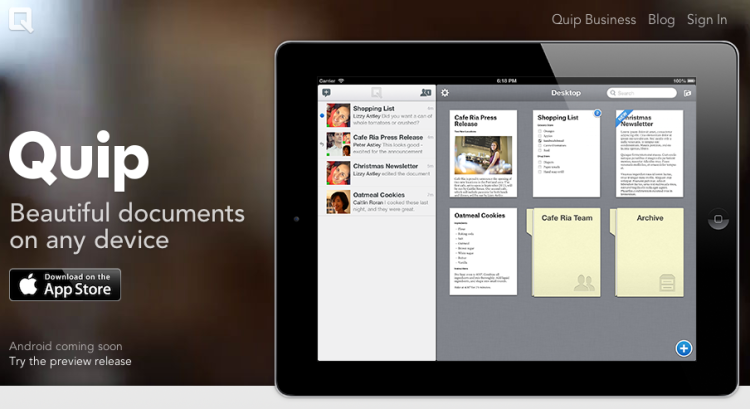Open the Cafe Ria Press Release inbox message
750x409 pixels.
tap(377, 144)
